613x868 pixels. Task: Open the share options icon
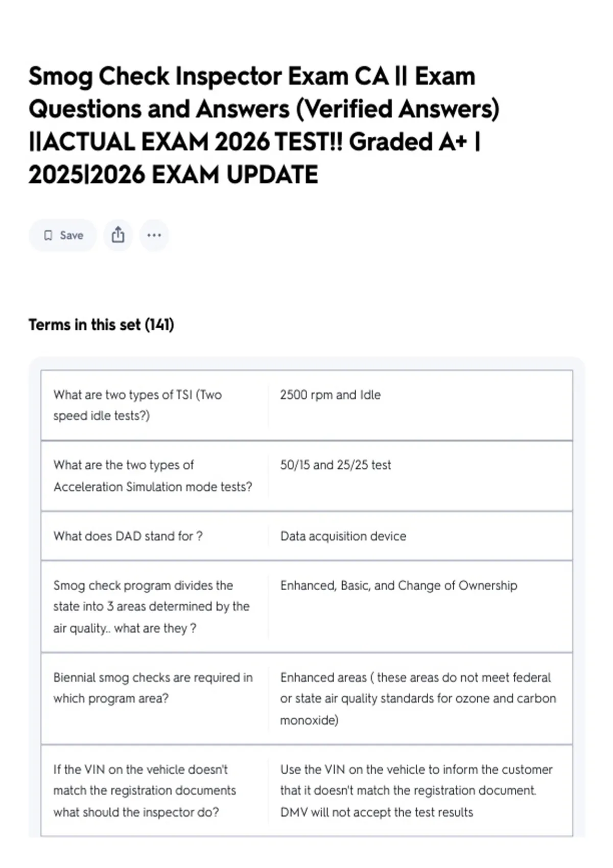click(x=118, y=235)
